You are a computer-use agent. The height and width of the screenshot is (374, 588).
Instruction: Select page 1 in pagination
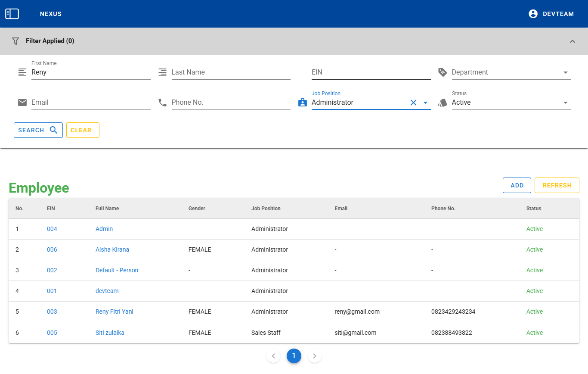[294, 355]
